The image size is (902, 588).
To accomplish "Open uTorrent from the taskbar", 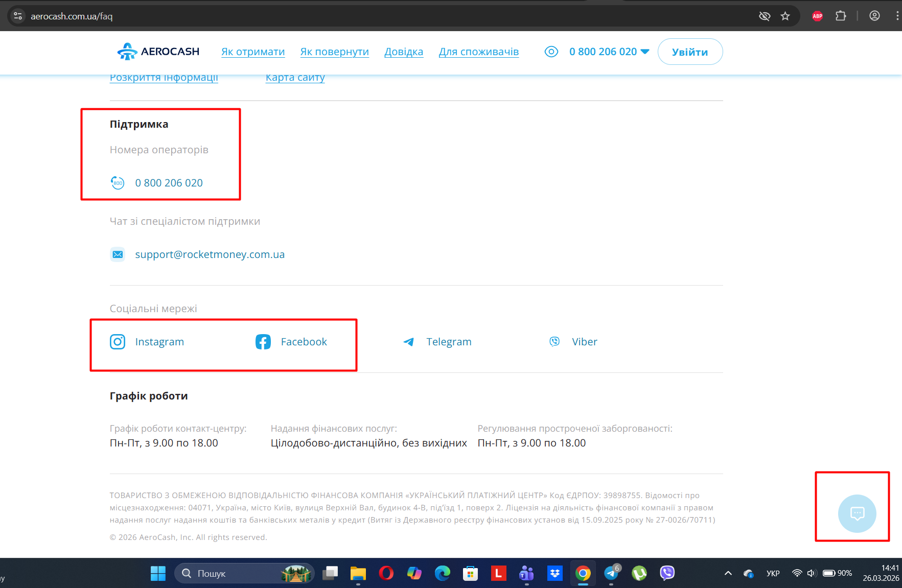I will [x=639, y=573].
